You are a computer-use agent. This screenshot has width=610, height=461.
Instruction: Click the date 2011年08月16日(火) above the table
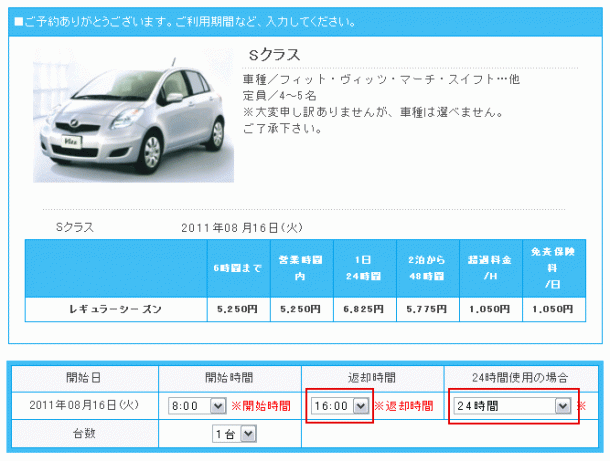coord(242,228)
